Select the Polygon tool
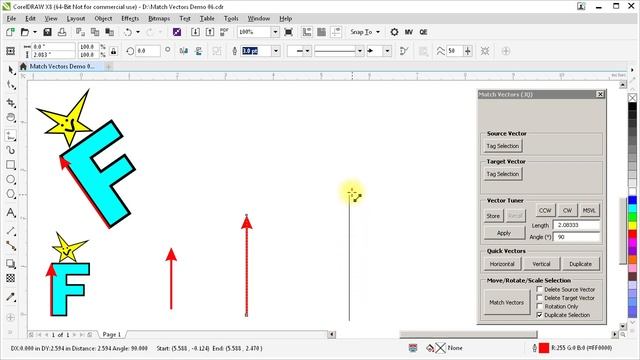Screen dimensions: 640x360 tap(11, 194)
